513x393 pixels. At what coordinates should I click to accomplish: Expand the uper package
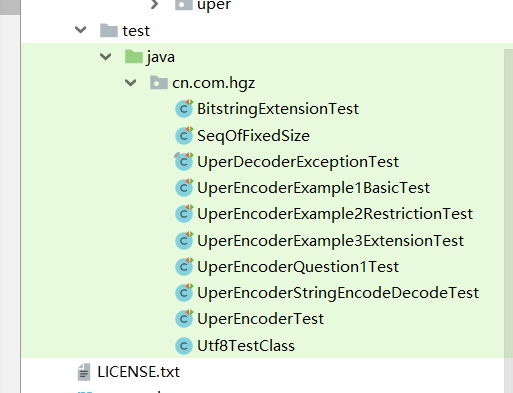point(154,4)
